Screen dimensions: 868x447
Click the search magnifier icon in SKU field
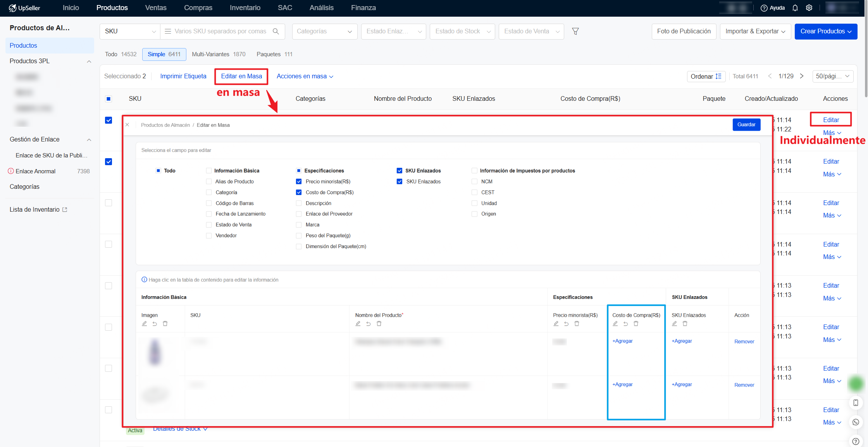click(x=276, y=31)
